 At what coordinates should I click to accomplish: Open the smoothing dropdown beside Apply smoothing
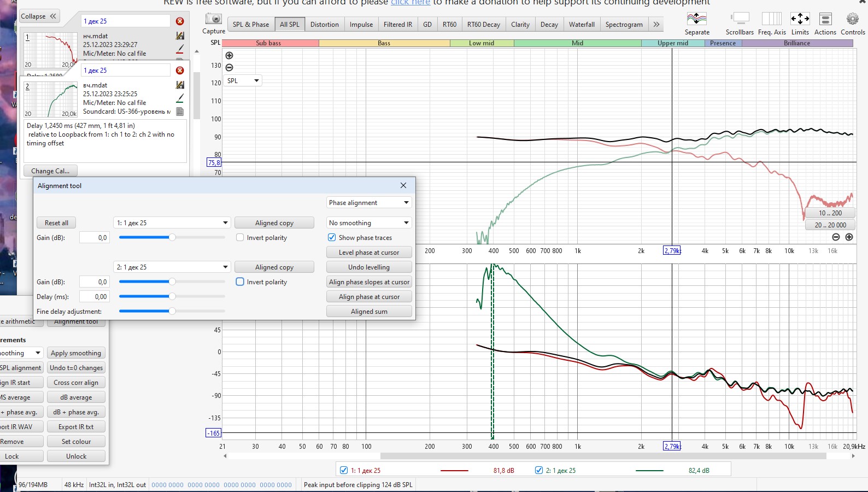coord(21,353)
